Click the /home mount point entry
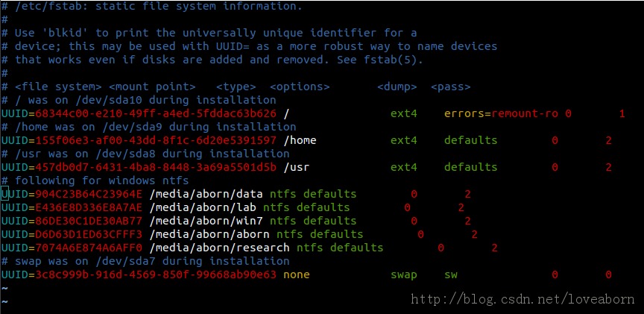Image resolution: width=644 pixels, height=314 pixels. click(300, 140)
